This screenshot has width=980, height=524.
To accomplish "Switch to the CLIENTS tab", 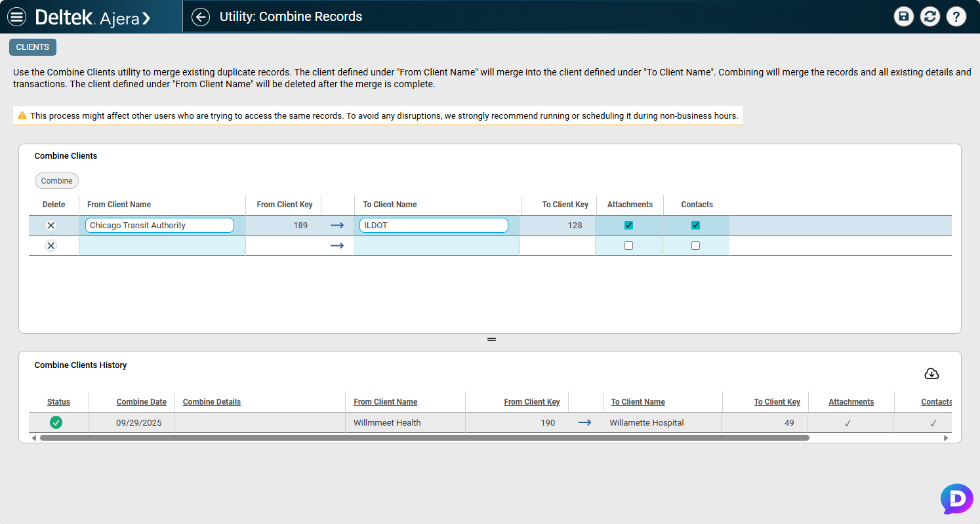I will click(32, 47).
